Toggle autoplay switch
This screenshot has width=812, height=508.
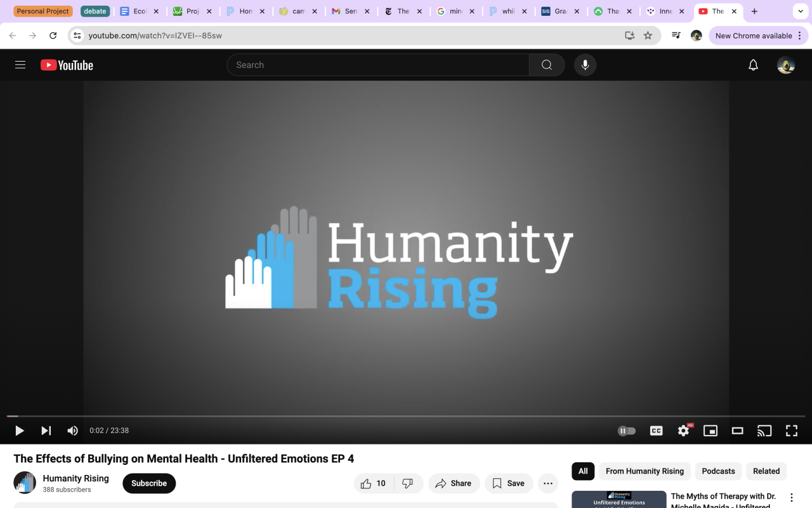627,431
